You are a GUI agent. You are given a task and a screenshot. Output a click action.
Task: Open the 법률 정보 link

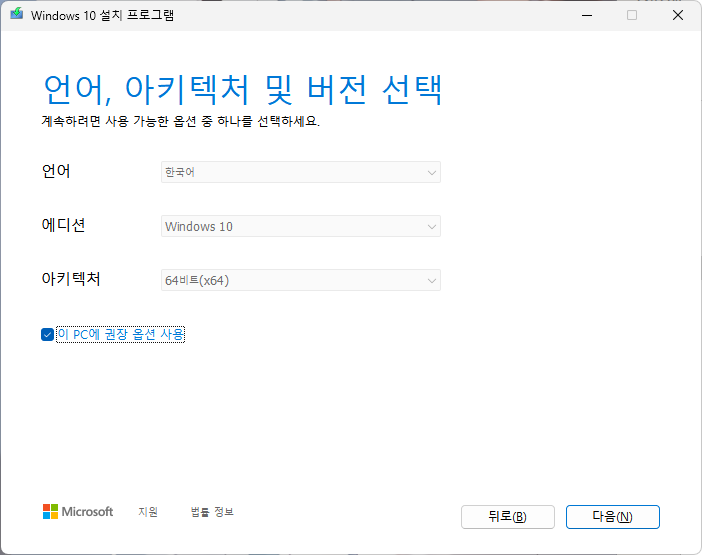(212, 512)
